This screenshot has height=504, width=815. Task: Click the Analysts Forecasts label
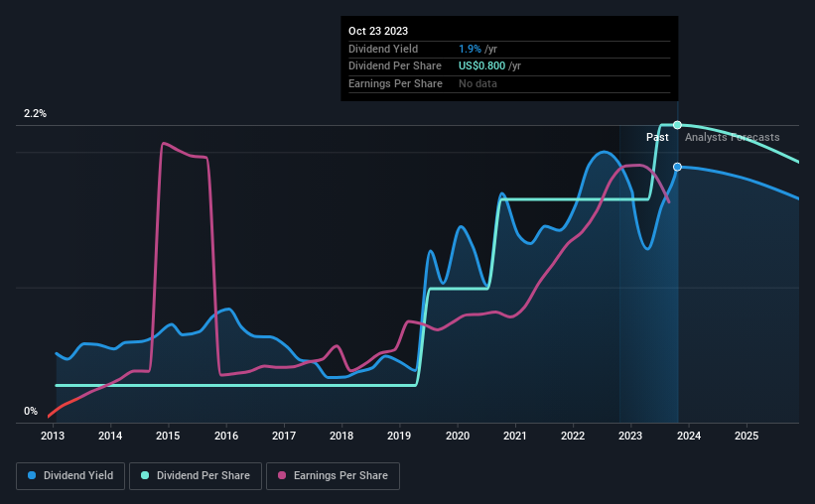pyautogui.click(x=732, y=137)
